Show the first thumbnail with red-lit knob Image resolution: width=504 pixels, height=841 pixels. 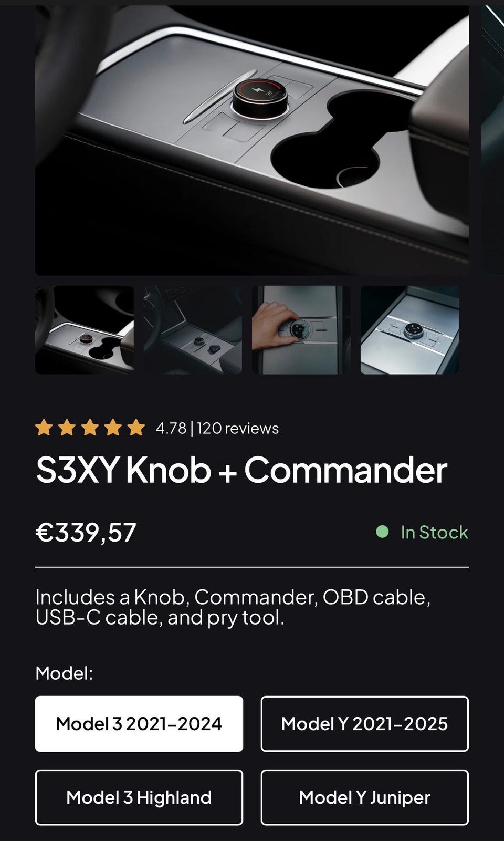point(85,330)
